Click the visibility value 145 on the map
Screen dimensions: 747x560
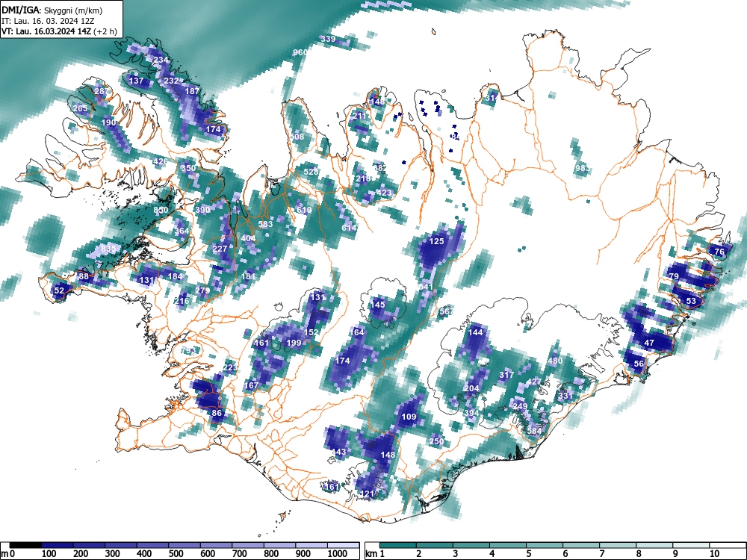pos(377,305)
